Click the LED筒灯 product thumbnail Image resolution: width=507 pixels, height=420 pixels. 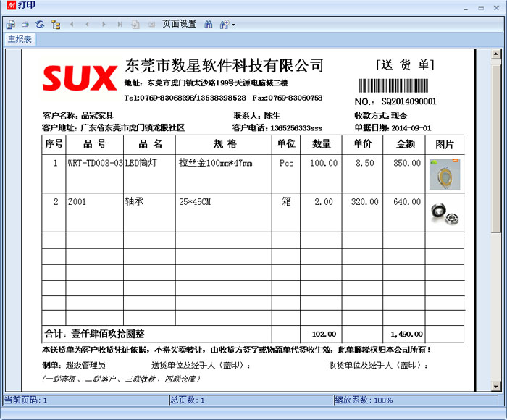[x=444, y=175]
